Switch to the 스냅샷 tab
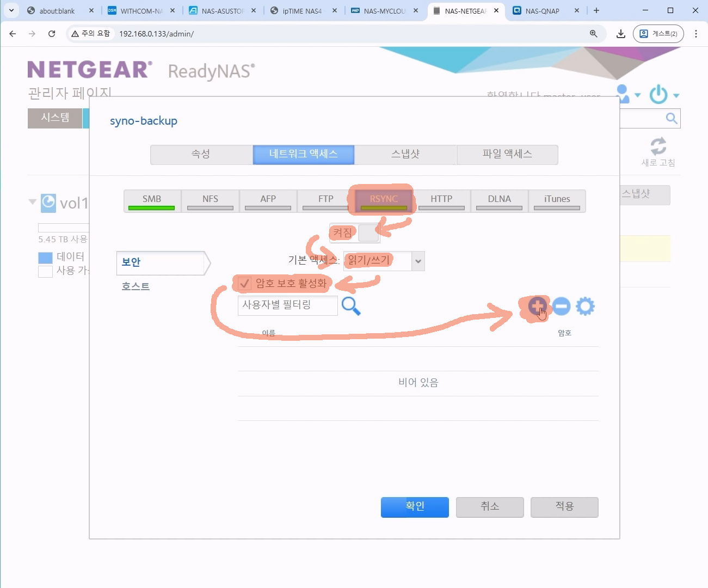This screenshot has height=588, width=708. (x=405, y=154)
